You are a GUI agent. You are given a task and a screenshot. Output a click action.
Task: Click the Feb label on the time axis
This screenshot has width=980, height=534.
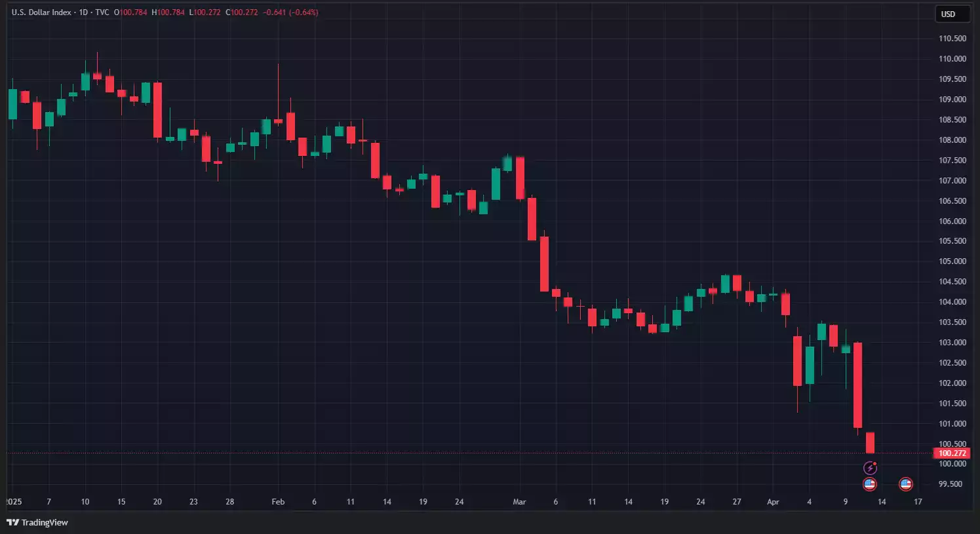click(277, 502)
